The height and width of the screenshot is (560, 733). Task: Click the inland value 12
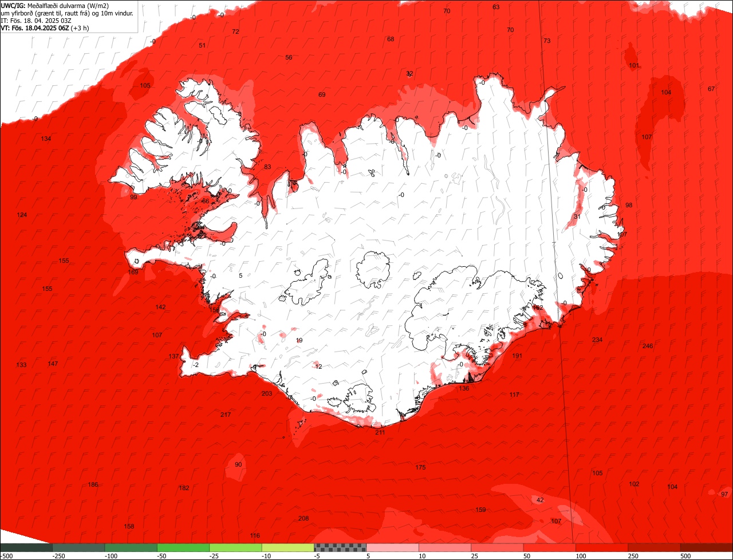point(319,366)
